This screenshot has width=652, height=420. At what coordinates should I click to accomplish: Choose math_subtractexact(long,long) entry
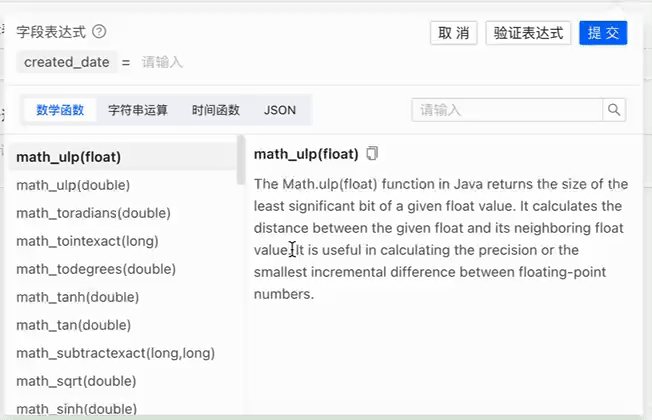tap(116, 353)
